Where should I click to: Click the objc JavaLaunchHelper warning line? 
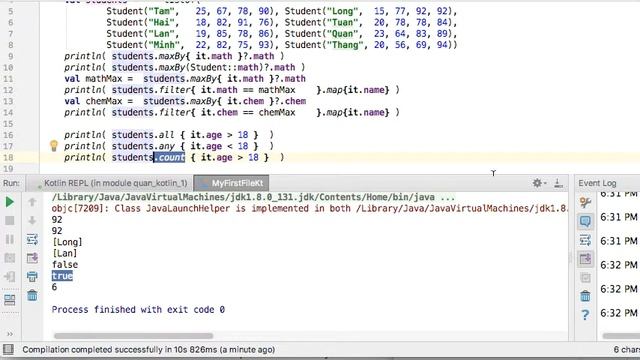point(309,209)
